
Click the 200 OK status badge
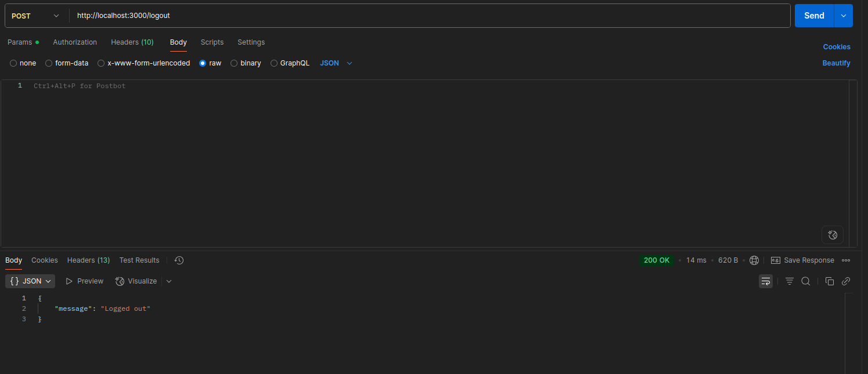pos(657,260)
